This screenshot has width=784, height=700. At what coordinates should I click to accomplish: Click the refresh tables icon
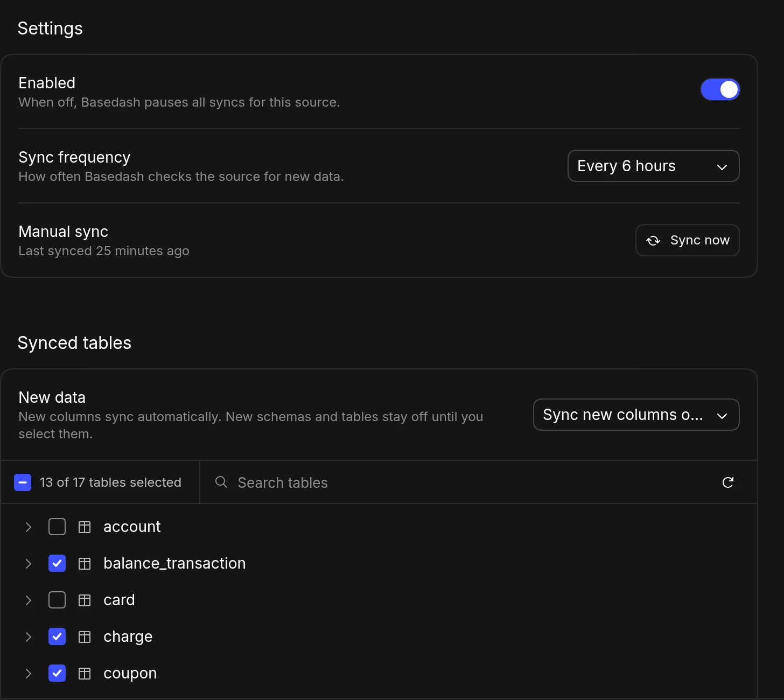pos(727,482)
